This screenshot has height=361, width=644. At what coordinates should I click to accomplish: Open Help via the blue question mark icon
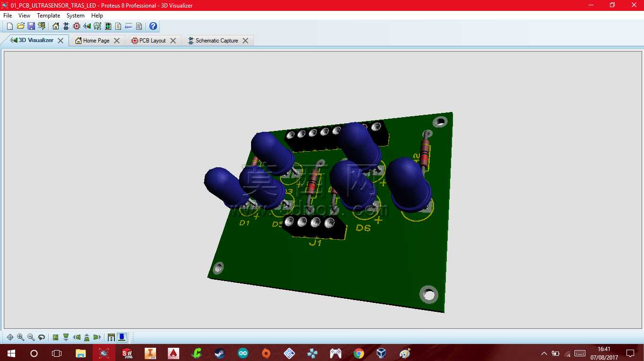[153, 26]
